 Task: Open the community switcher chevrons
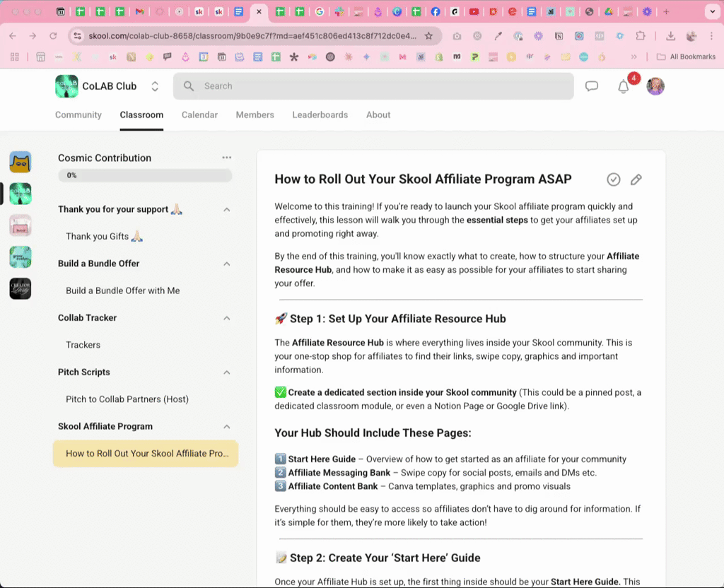point(155,86)
